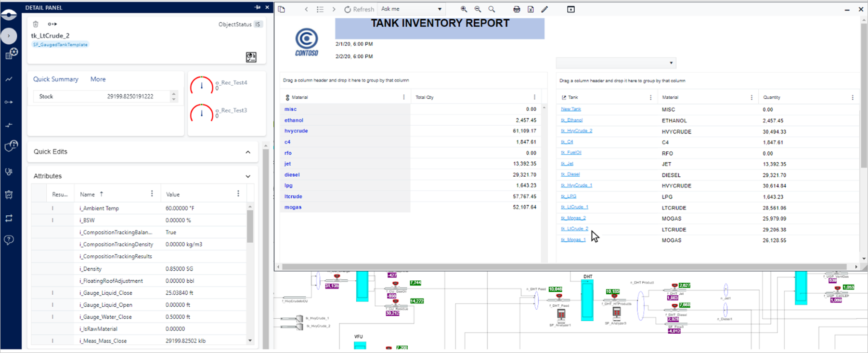Screen dimensions: 868x353
Task: Export the report using the Excel icon
Action: click(531, 9)
